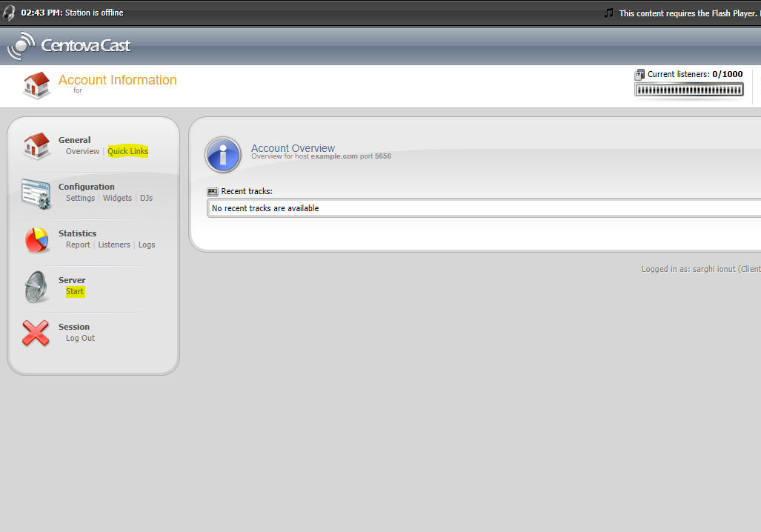Open the statistics Logs
Image resolution: width=761 pixels, height=532 pixels.
(x=147, y=245)
